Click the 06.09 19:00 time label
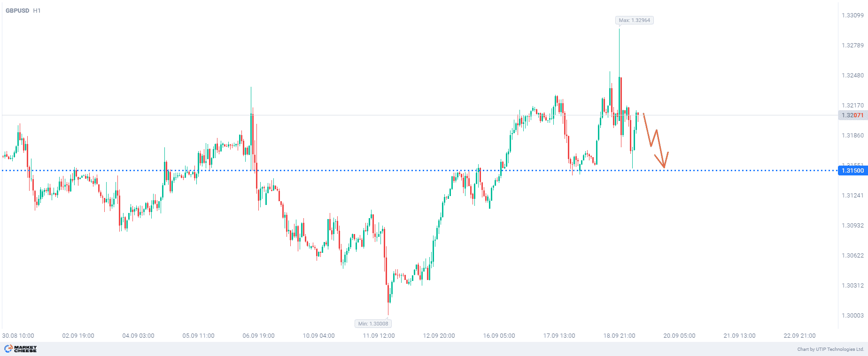 click(258, 336)
